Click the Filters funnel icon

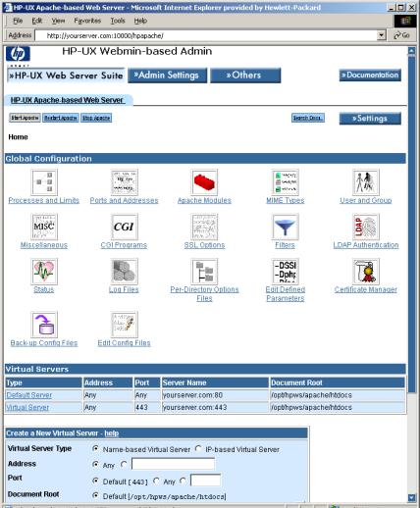pyautogui.click(x=286, y=227)
